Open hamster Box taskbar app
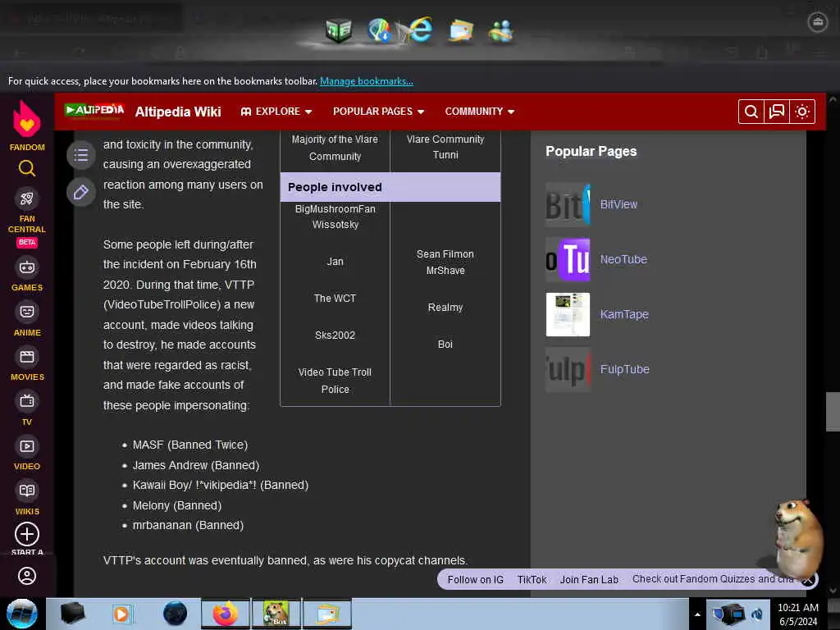 [276, 614]
